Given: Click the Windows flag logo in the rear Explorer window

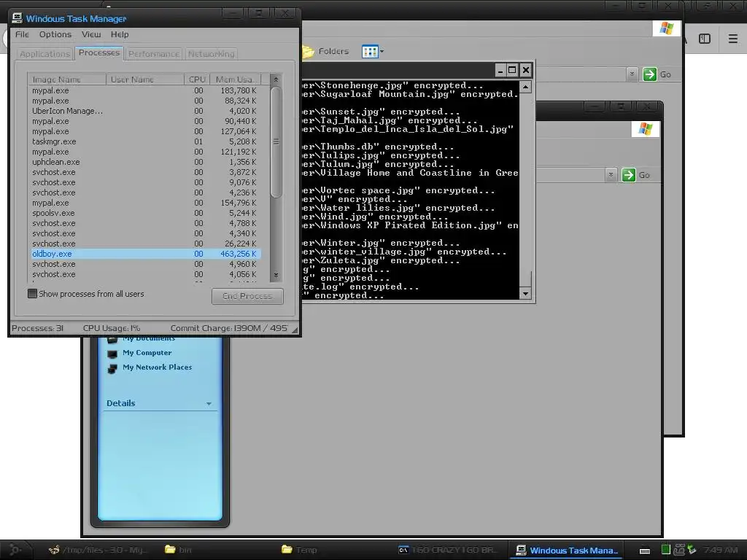Looking at the screenshot, I should [x=667, y=28].
